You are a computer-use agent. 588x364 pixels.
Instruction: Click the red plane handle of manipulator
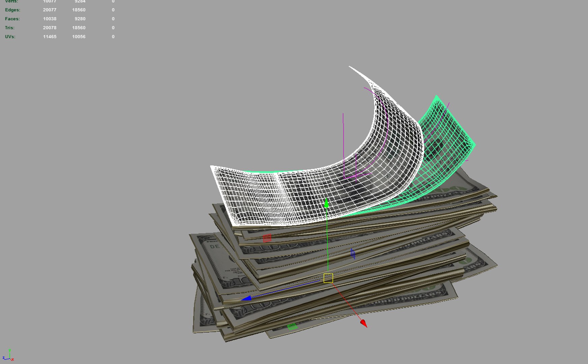click(267, 238)
